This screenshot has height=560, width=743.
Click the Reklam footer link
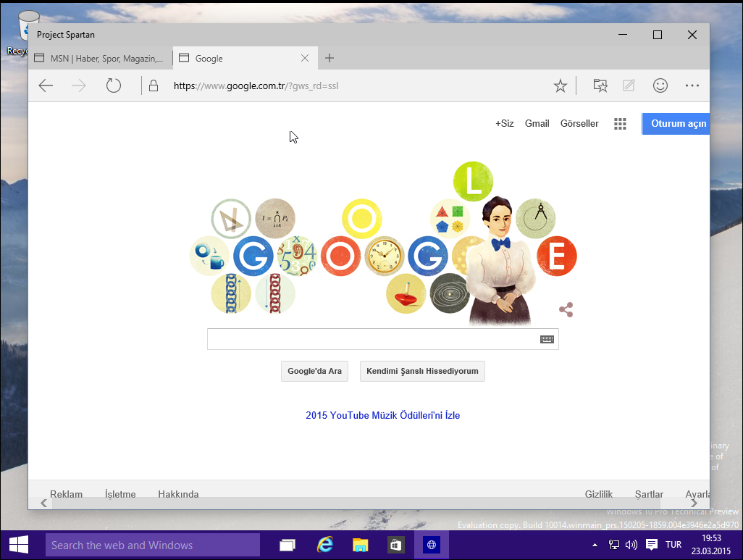(x=67, y=494)
